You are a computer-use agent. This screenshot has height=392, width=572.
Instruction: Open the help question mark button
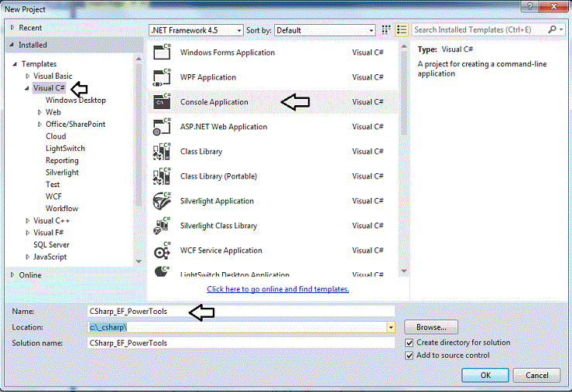[x=529, y=6]
